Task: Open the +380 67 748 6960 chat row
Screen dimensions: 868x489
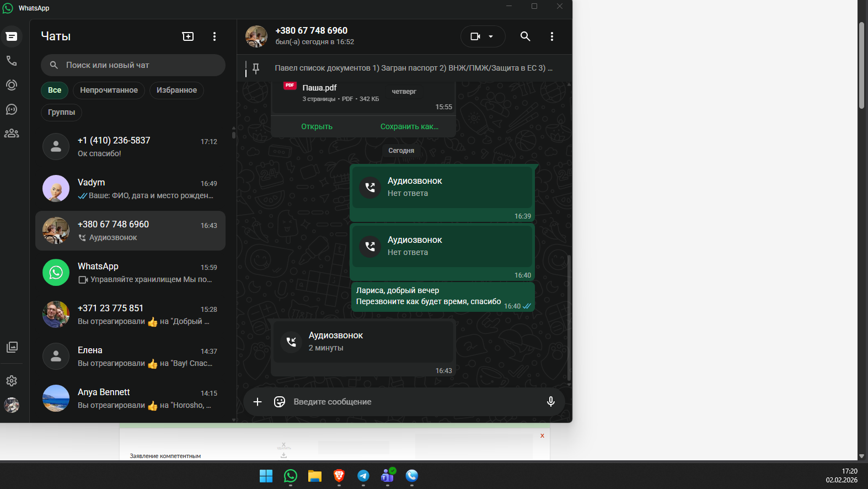Action: 130,231
